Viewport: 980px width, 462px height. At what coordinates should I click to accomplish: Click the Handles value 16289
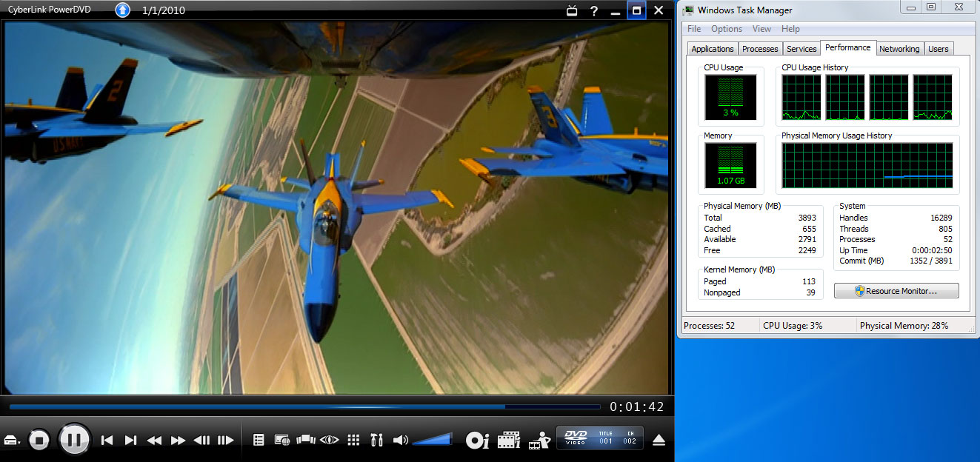coord(941,218)
